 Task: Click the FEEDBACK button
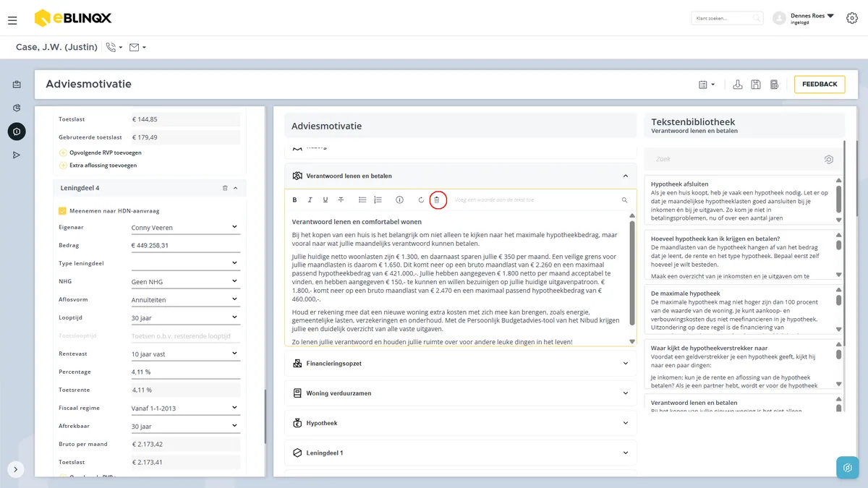(x=820, y=85)
